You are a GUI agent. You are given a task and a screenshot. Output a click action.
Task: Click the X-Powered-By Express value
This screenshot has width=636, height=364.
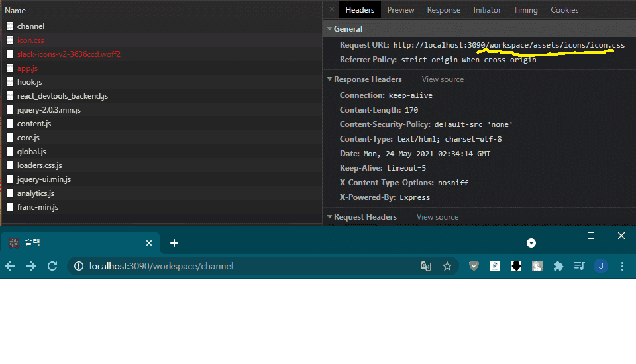click(415, 197)
